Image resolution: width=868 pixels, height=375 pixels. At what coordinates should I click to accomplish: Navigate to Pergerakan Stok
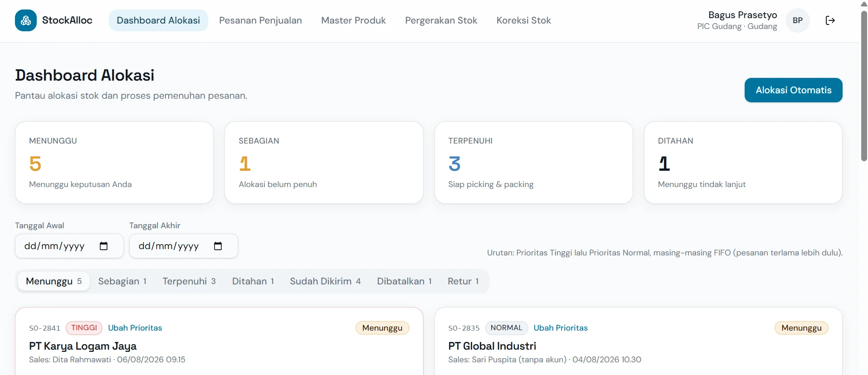coord(441,20)
